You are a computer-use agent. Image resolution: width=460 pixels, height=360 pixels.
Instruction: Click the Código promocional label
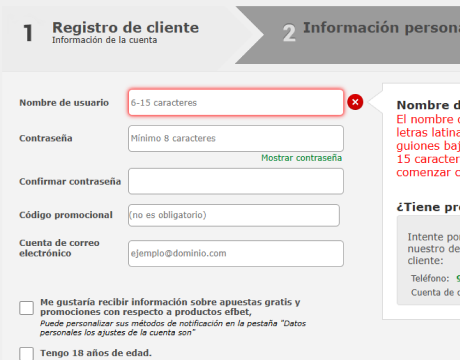[x=66, y=215]
